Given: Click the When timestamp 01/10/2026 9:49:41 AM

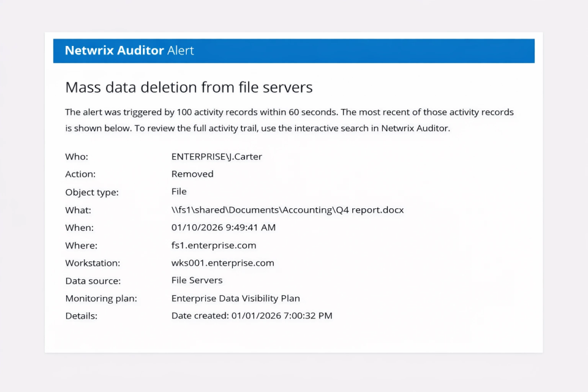Looking at the screenshot, I should 224,227.
